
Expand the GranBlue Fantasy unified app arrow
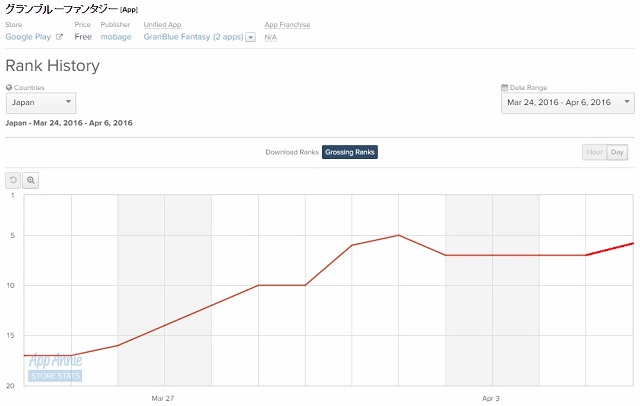[251, 37]
